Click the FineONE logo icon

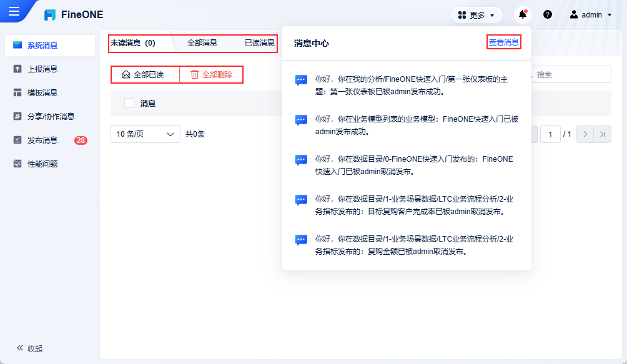(x=49, y=15)
